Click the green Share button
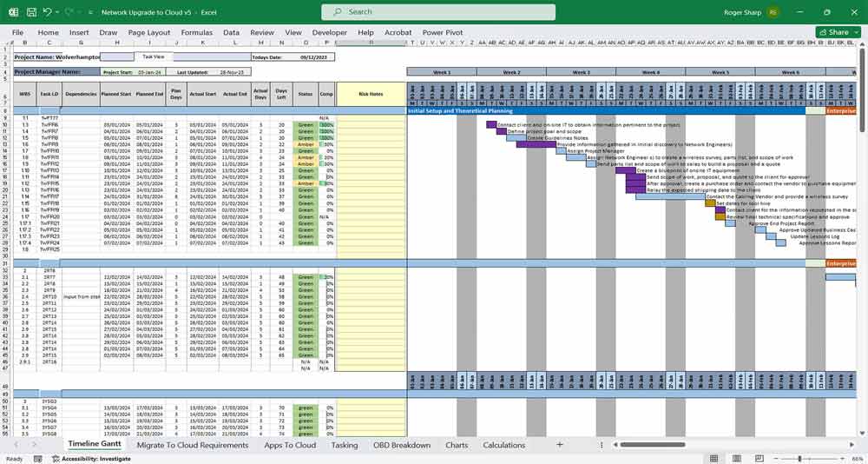This screenshot has width=868, height=464. [838, 32]
